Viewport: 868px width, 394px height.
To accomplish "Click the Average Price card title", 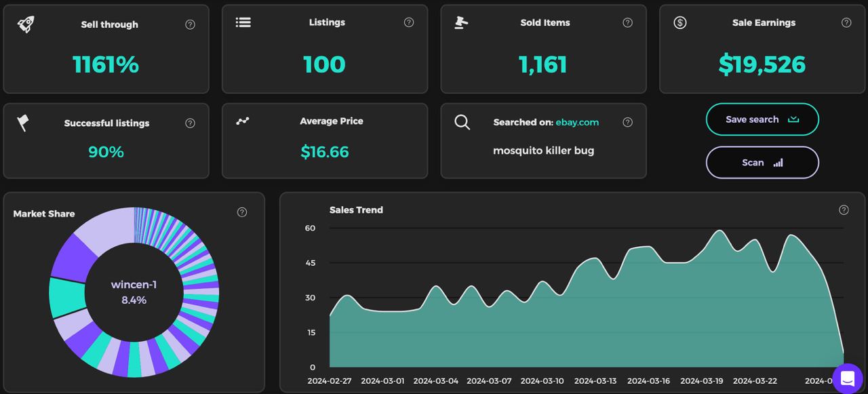I will coord(332,121).
